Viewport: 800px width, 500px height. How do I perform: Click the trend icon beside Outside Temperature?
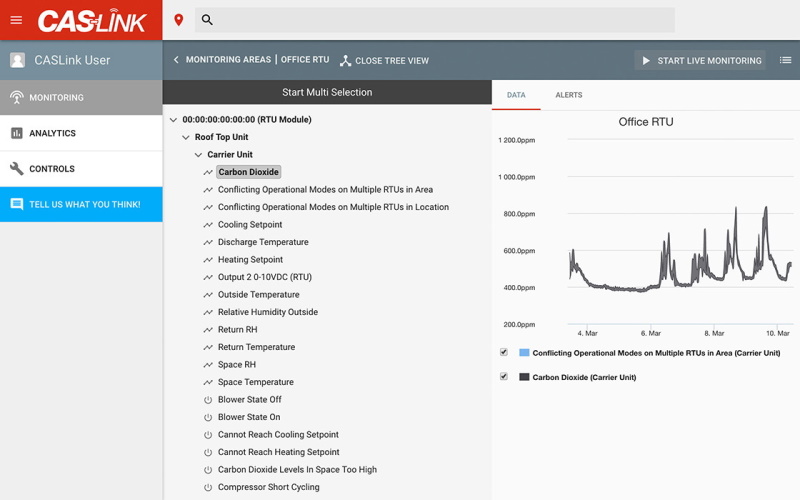(208, 295)
